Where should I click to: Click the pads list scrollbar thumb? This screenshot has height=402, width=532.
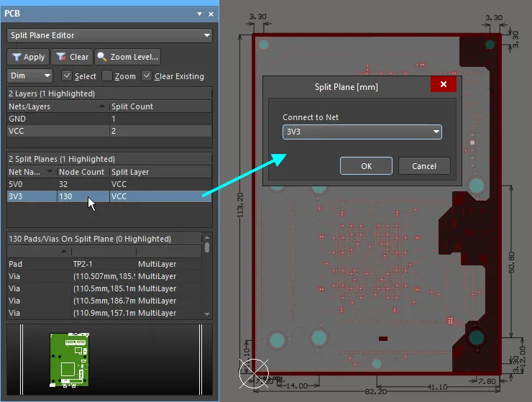click(x=207, y=247)
